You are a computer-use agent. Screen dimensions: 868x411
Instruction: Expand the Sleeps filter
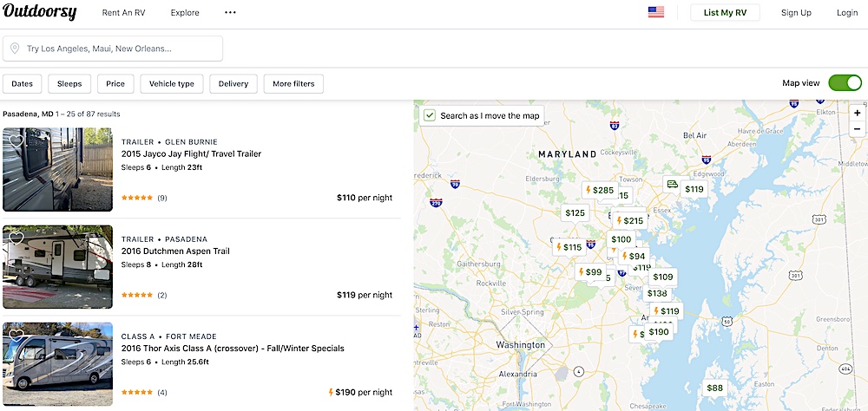[x=69, y=84]
